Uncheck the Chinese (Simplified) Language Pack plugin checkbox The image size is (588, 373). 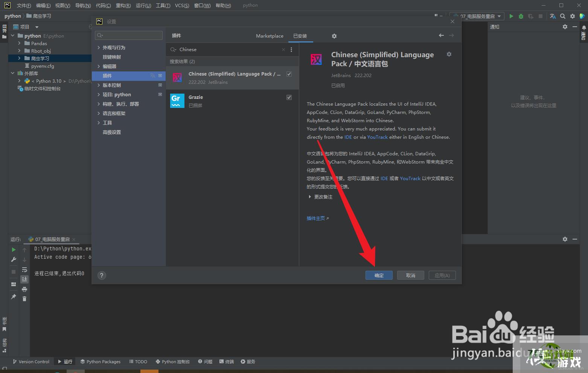(x=289, y=74)
